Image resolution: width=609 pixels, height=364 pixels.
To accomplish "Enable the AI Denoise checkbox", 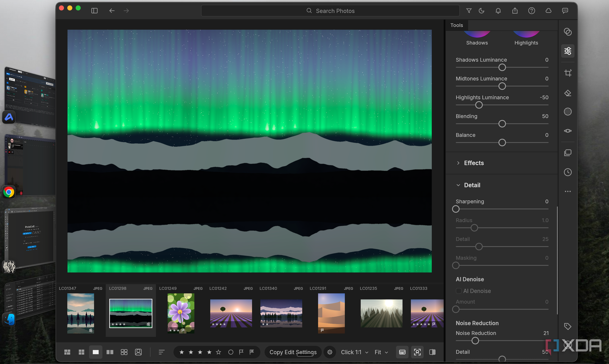I will click(x=458, y=291).
